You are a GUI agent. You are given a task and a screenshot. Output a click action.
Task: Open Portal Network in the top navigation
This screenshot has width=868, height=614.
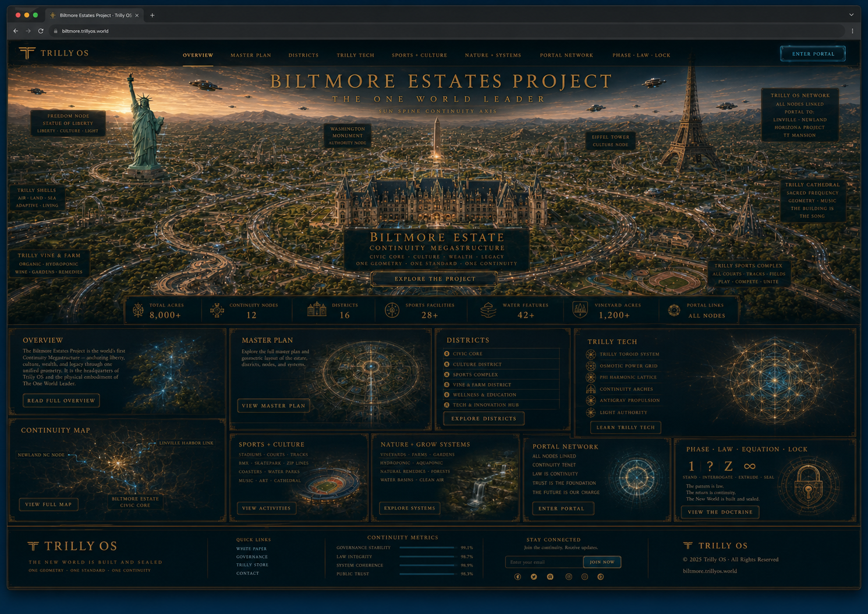pyautogui.click(x=566, y=55)
